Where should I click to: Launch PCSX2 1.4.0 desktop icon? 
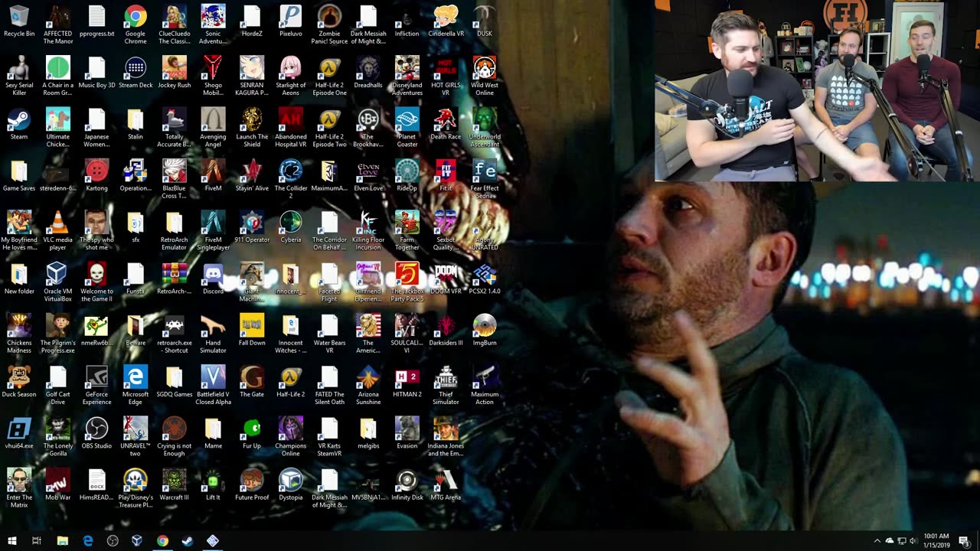pos(485,279)
